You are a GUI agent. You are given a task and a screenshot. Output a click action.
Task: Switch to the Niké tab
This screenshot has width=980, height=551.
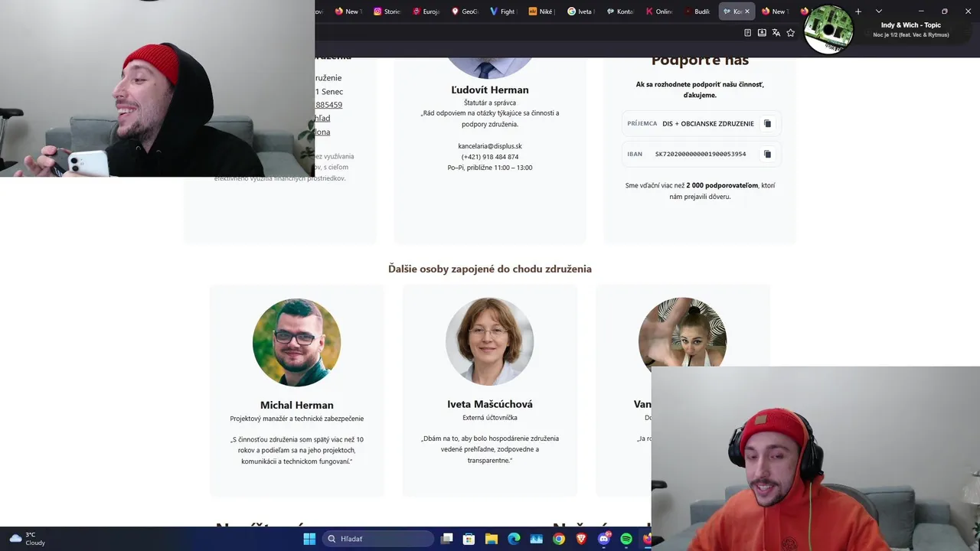(541, 11)
